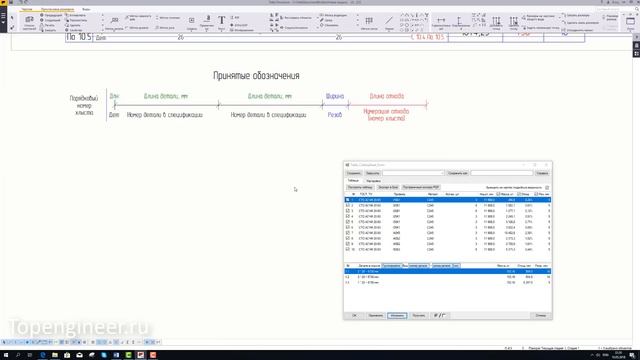Toggle the checkbox of table row 3
Screen dimensions: 640x360
click(348, 211)
